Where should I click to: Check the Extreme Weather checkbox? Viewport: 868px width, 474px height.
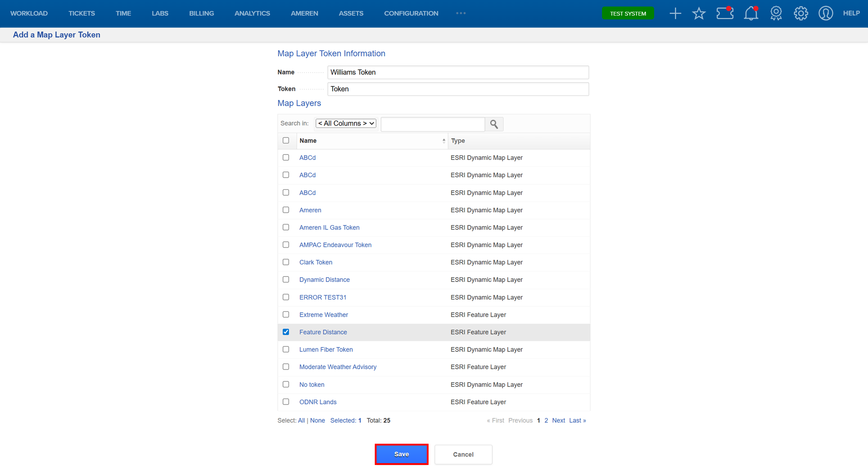[x=286, y=314]
